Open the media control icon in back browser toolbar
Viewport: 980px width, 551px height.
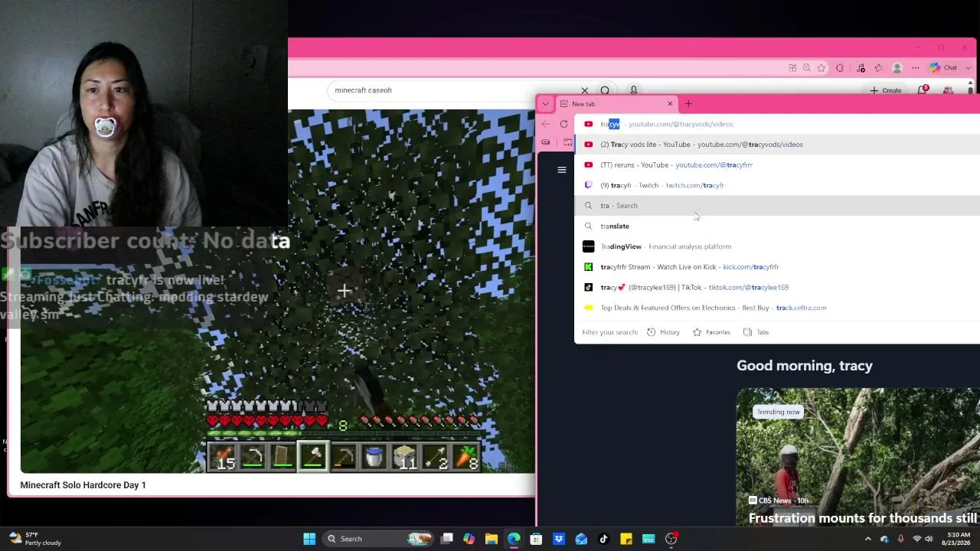[861, 68]
